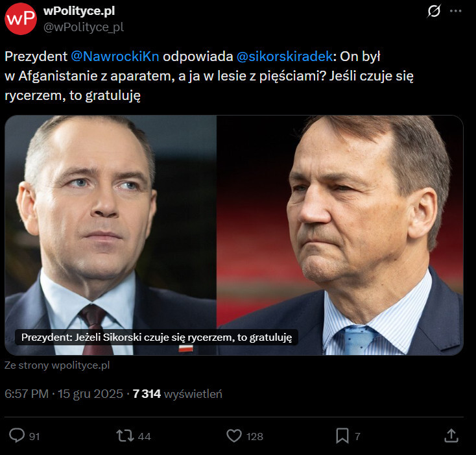Click the card headline 'Prezydent: Jeżeli Sikorski czuje się rycerzem'
The image size is (476, 455).
(x=156, y=338)
